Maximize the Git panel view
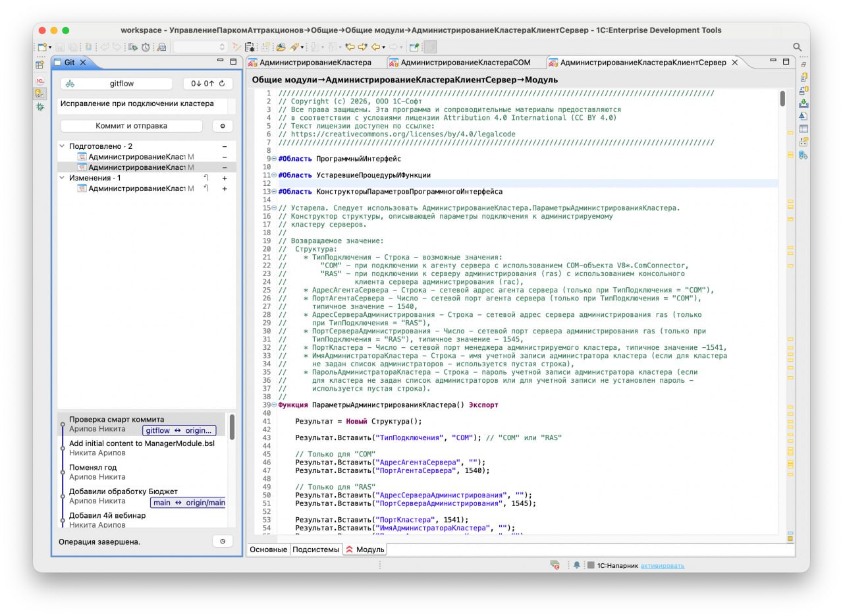This screenshot has height=616, width=843. pos(233,62)
